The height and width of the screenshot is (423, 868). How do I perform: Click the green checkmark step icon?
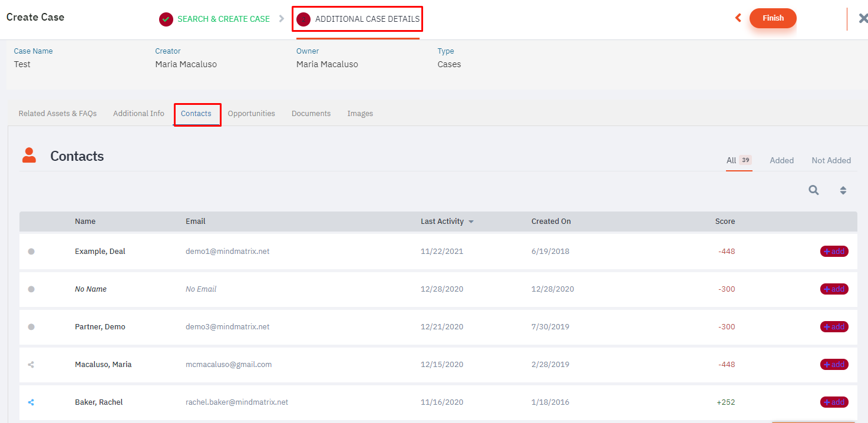point(166,19)
